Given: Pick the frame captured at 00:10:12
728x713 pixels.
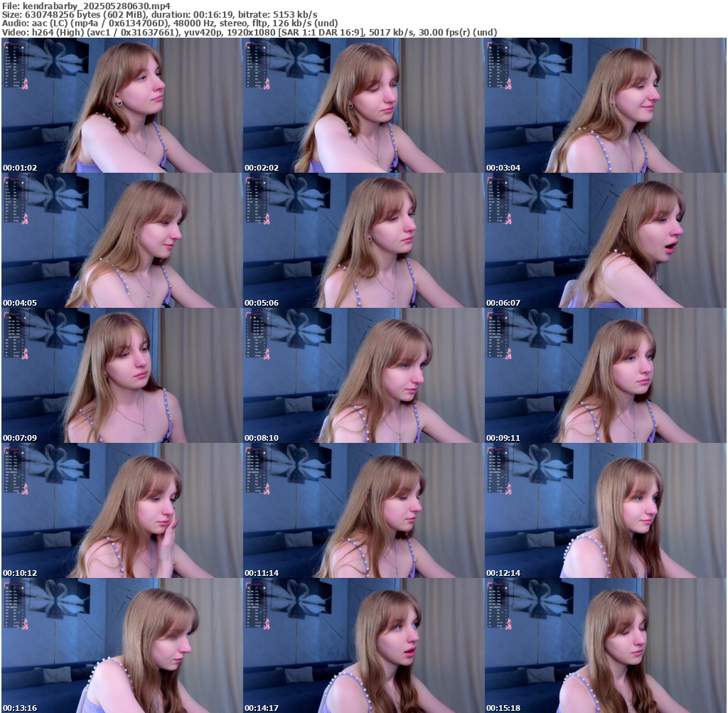Looking at the screenshot, I should pos(122,510).
